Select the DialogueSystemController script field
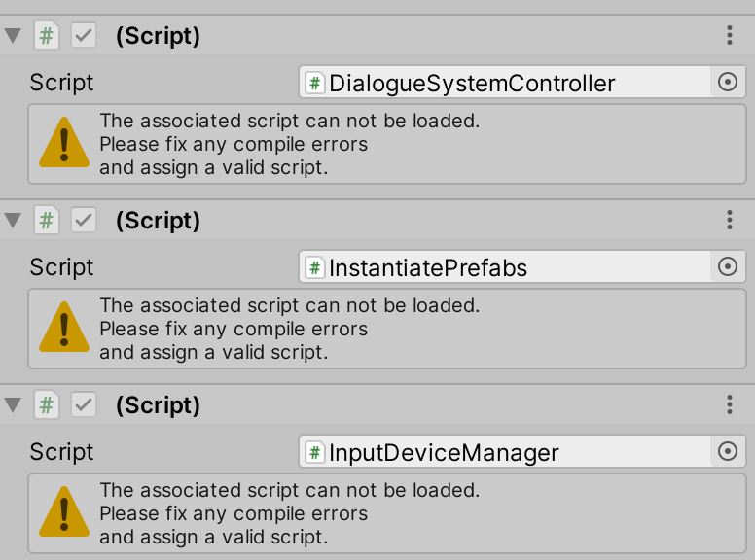This screenshot has width=755, height=560. (505, 83)
